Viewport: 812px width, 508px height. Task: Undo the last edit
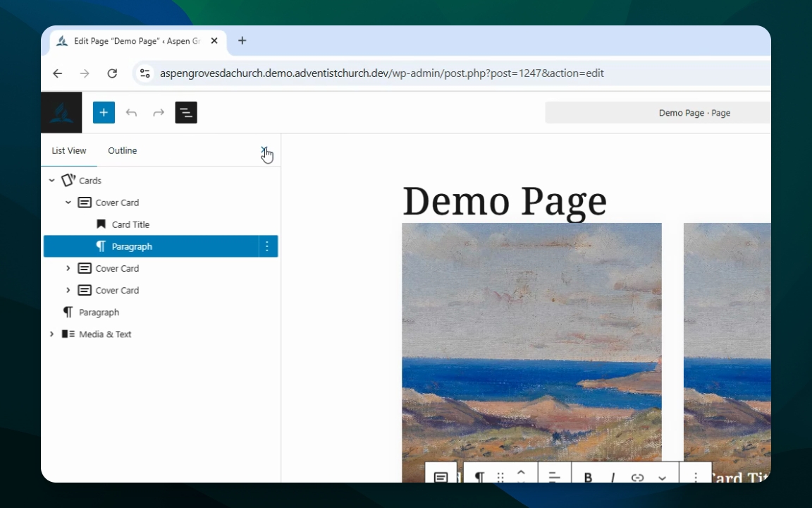tap(131, 112)
